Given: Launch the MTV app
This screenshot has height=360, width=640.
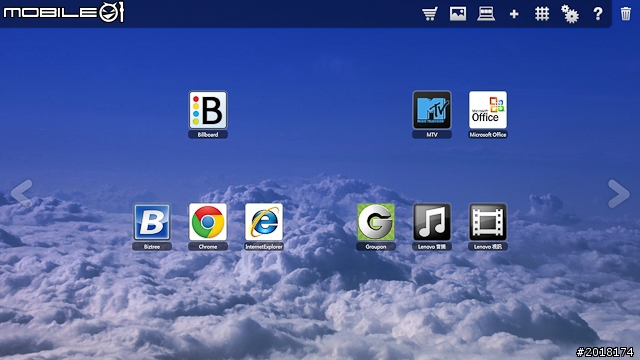Looking at the screenshot, I should click(432, 110).
